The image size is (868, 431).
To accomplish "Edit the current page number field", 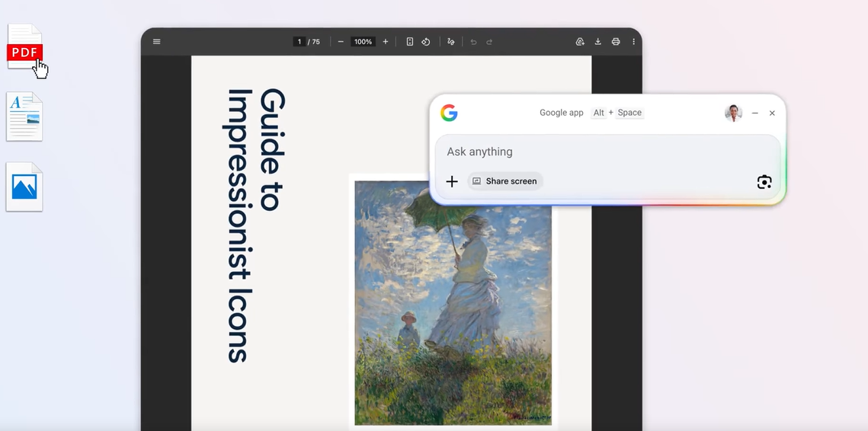I will 299,41.
